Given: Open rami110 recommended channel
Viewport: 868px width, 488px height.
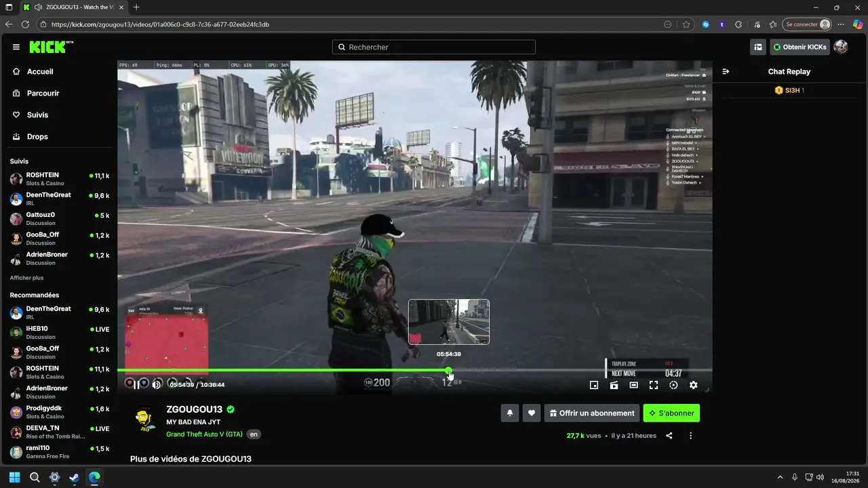Looking at the screenshot, I should pos(60,451).
